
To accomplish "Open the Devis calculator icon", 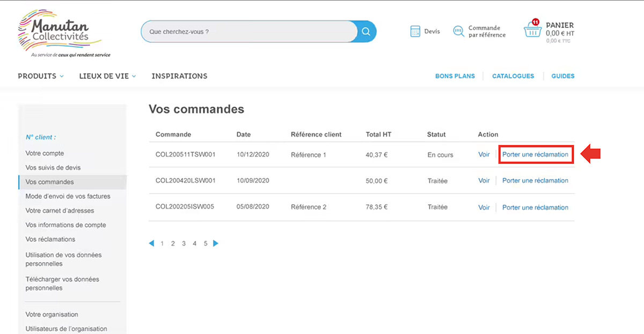I will (415, 32).
